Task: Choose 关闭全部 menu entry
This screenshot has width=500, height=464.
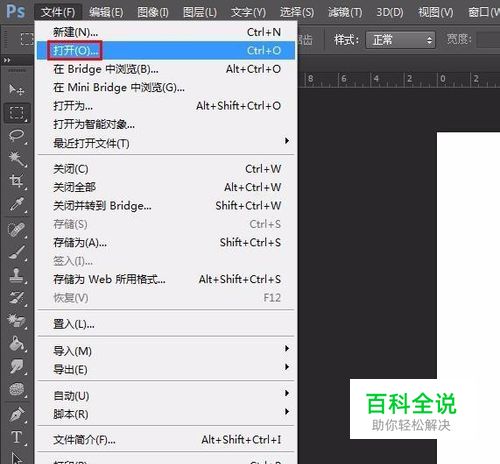Action: [166, 187]
